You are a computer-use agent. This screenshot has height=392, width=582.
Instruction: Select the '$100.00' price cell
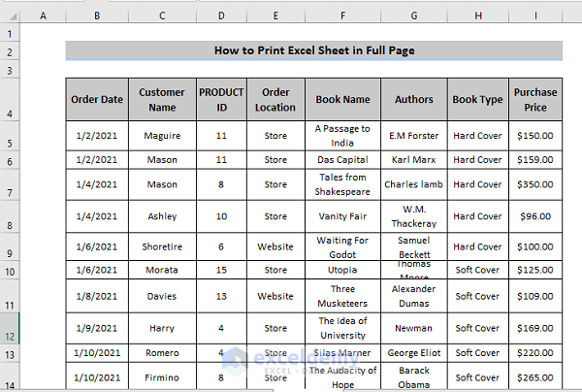click(535, 246)
